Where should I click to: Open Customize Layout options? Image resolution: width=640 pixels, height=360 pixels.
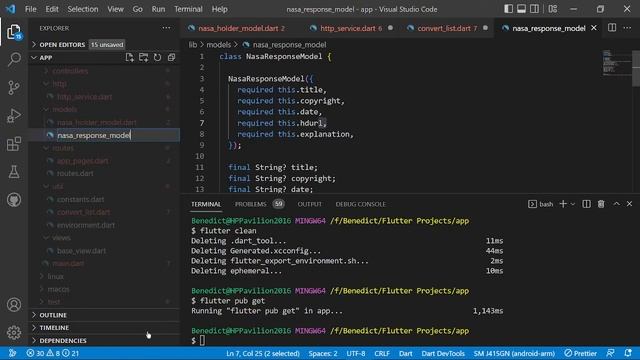pyautogui.click(x=553, y=9)
